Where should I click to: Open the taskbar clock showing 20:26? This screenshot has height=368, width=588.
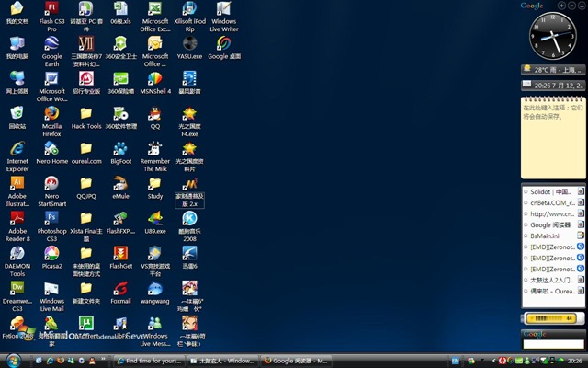[x=575, y=361]
